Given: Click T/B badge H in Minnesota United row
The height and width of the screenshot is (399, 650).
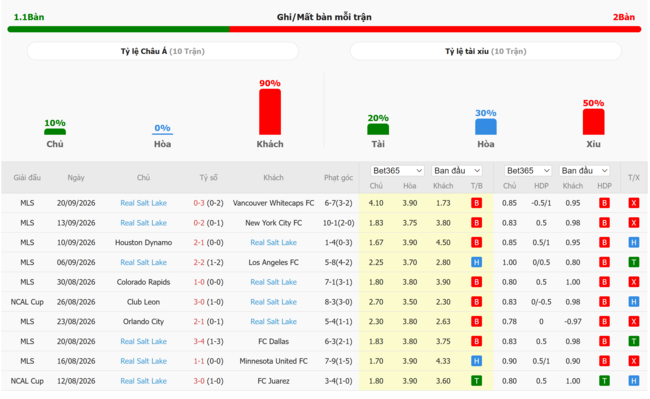Looking at the screenshot, I should pyautogui.click(x=476, y=361).
